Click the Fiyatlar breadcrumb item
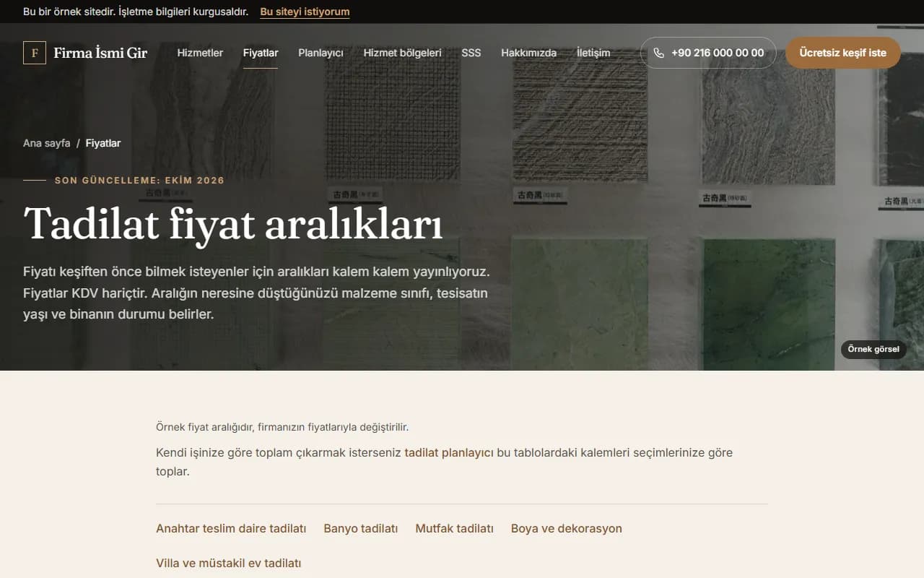Viewport: 924px width, 578px height. click(x=103, y=143)
